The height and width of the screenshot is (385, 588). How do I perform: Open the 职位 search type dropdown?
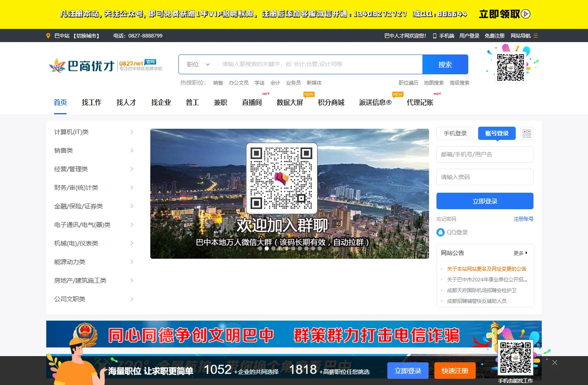coord(198,64)
